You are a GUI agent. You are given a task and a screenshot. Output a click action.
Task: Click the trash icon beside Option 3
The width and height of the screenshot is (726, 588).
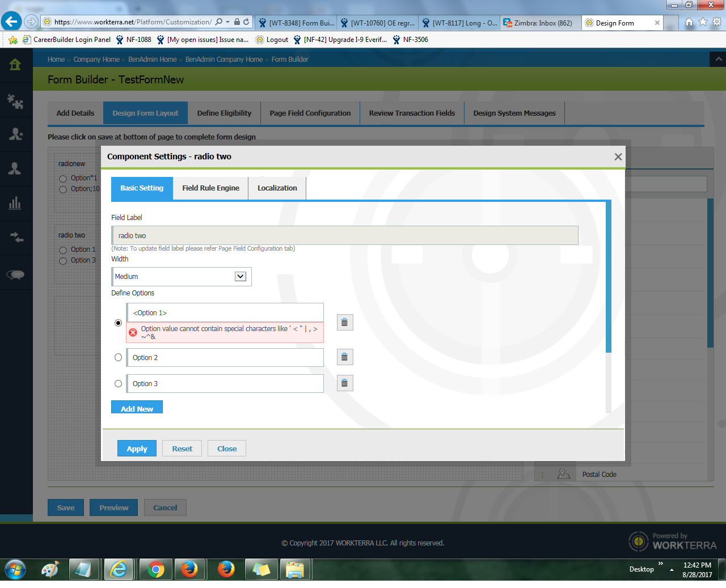[344, 383]
